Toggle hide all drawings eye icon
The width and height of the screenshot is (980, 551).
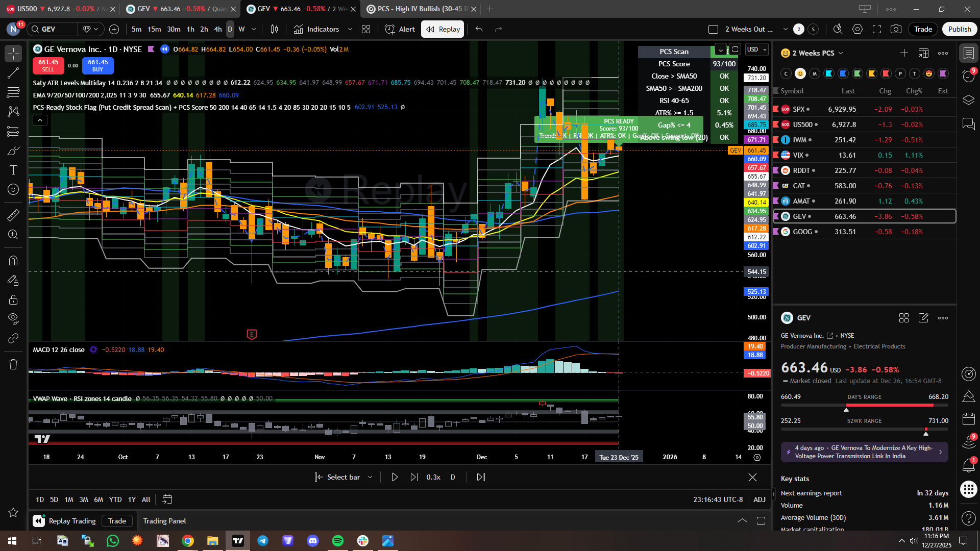[13, 319]
